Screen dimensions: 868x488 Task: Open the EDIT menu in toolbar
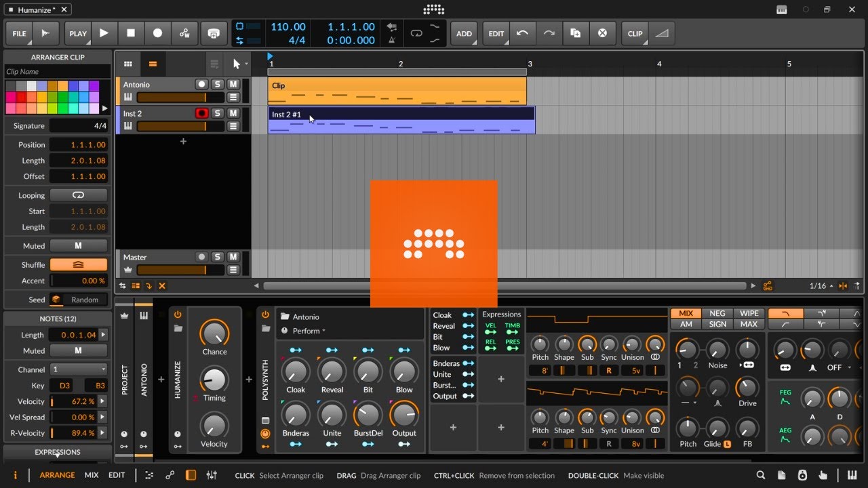click(496, 33)
